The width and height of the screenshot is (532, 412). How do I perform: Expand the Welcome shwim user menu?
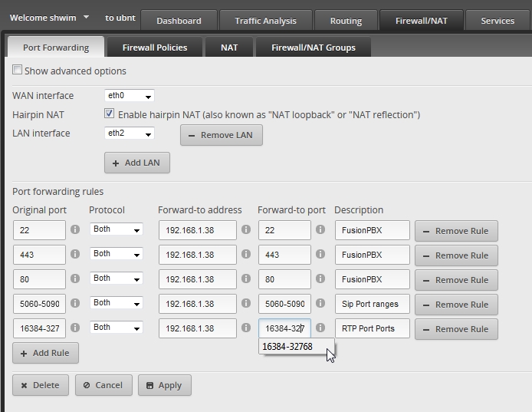point(86,17)
